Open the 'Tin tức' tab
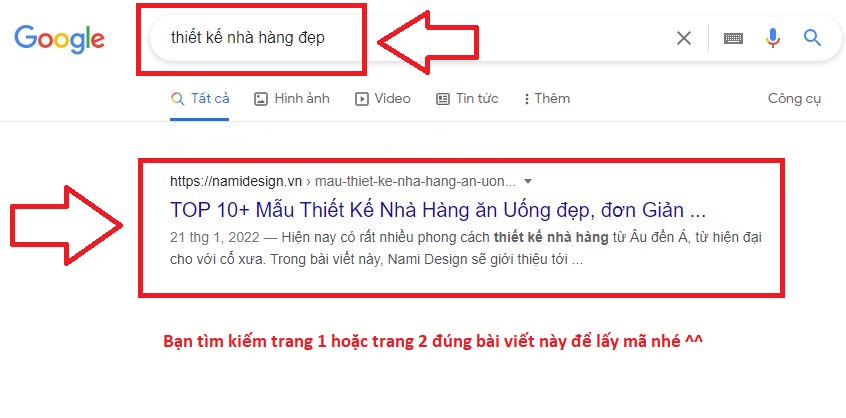The image size is (846, 418). point(467,99)
